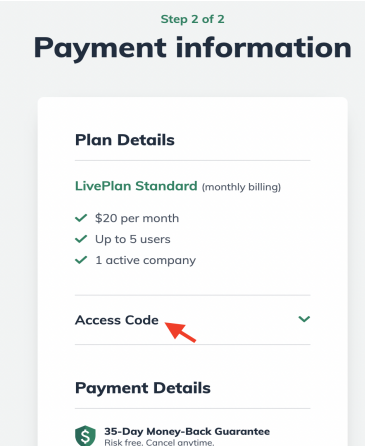365x446 pixels.
Task: Click the monthly billing note
Action: (241, 187)
